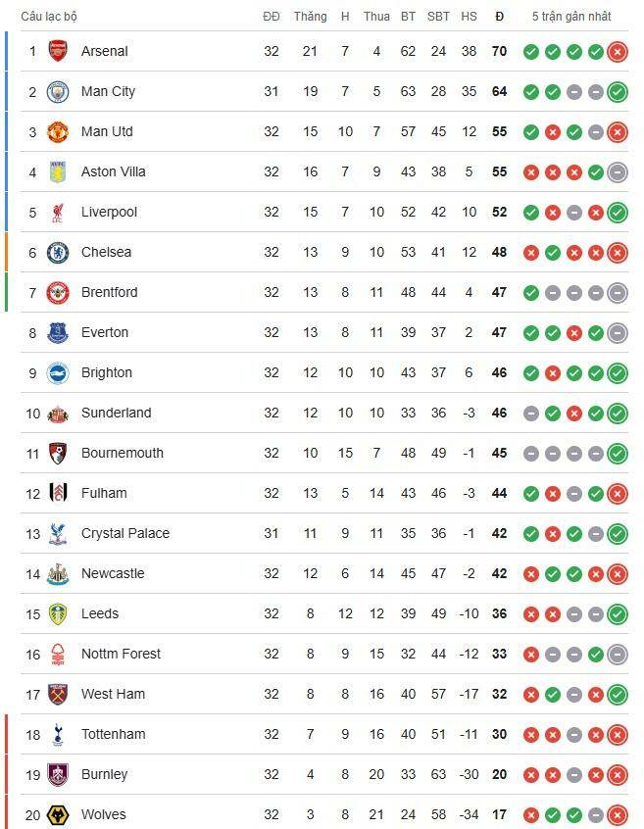Click Aston Villa's latest draw icon
This screenshot has height=829, width=644.
(x=617, y=172)
